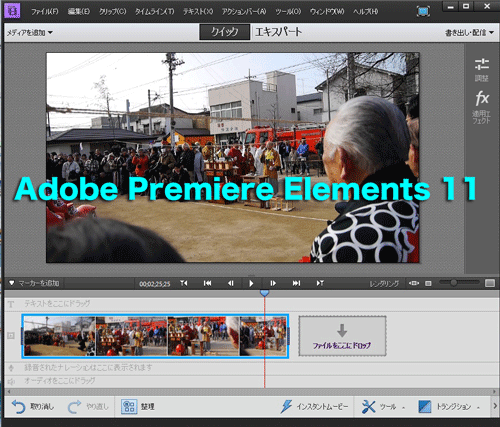
Task: Open the ファイル(F) menu
Action: click(x=45, y=12)
